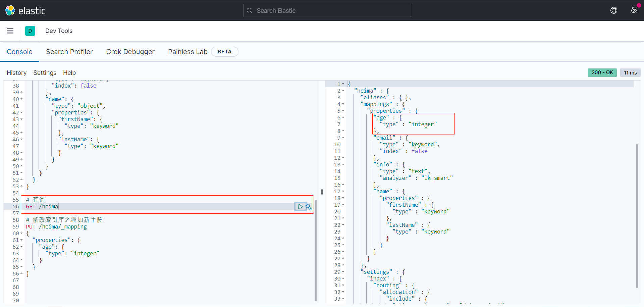
Task: Click the search magnifier icon
Action: coord(249,11)
